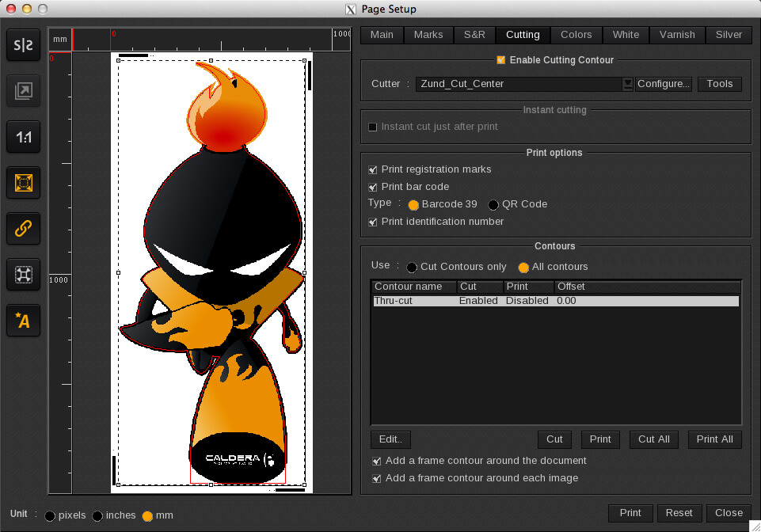Check Instant cut just after print
The height and width of the screenshot is (532, 761).
[373, 127]
